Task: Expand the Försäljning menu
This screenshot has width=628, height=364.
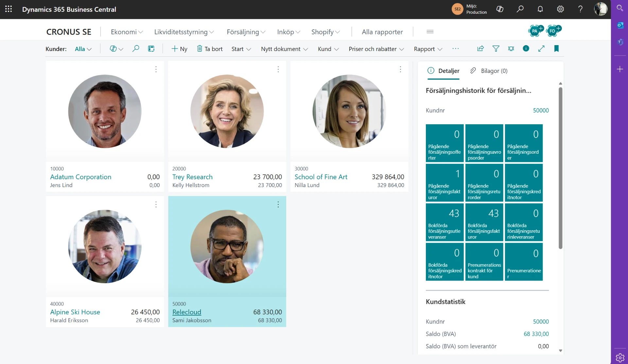Action: 246,32
